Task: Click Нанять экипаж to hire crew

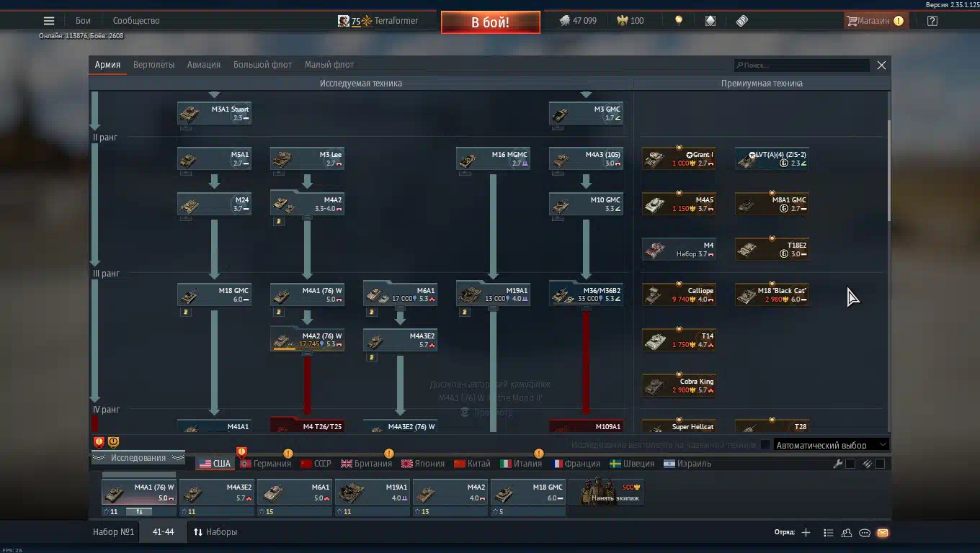Action: [x=607, y=493]
